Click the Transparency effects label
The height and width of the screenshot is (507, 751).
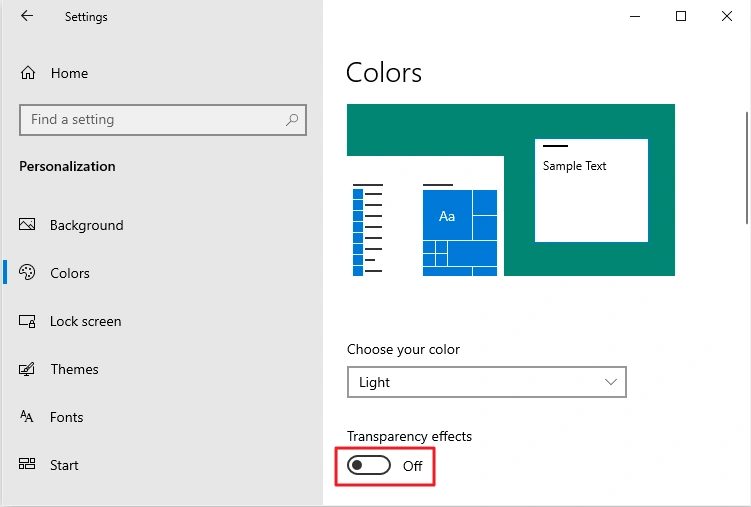(x=410, y=436)
